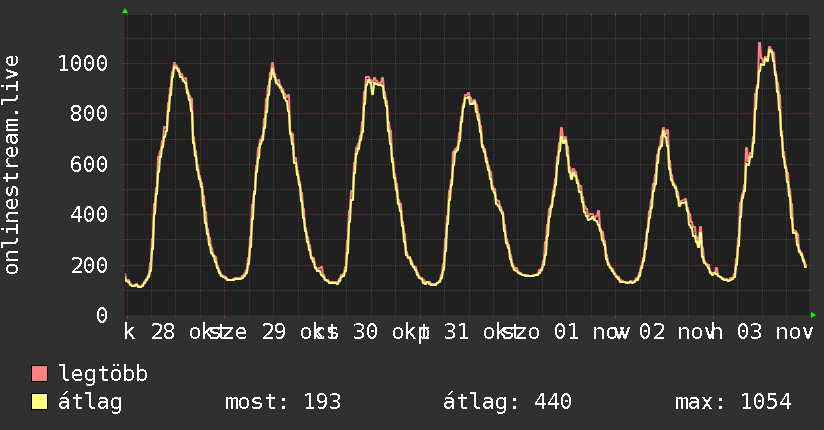The image size is (824, 430).
Task: Click the '31 okt' date label
Action: (x=480, y=332)
